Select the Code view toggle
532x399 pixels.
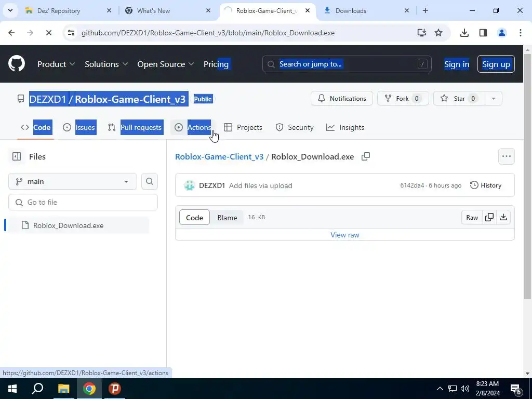(194, 218)
